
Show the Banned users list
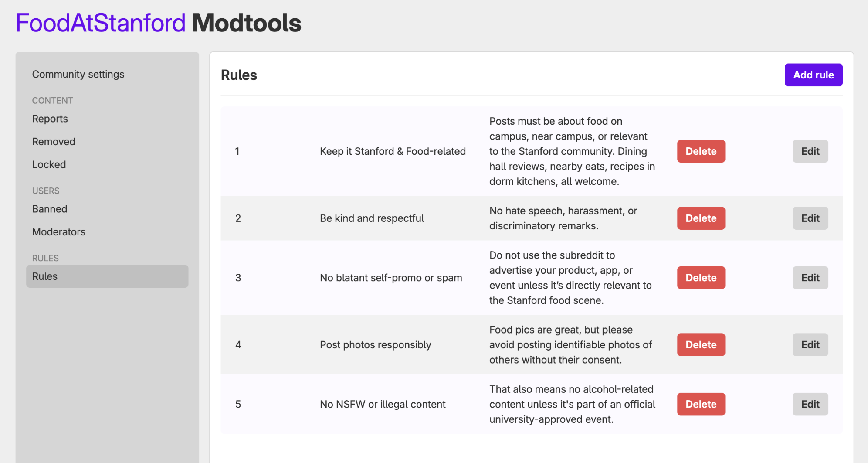49,209
